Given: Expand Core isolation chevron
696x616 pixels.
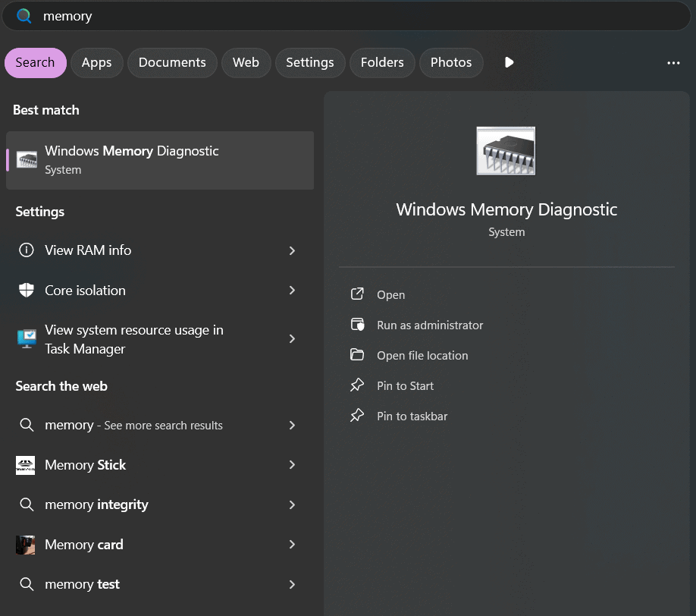Looking at the screenshot, I should tap(292, 291).
